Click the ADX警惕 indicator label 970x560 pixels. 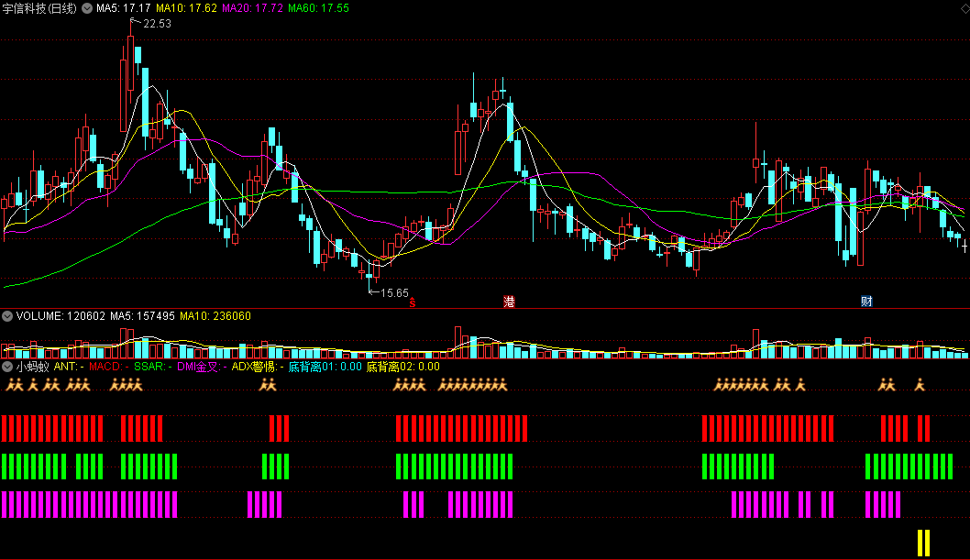coord(258,367)
